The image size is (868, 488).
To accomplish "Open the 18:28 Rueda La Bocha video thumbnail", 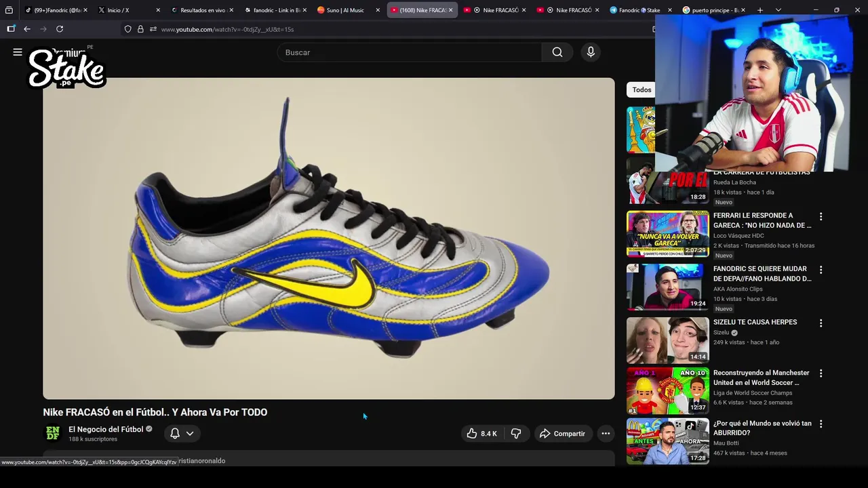I will 667,181.
